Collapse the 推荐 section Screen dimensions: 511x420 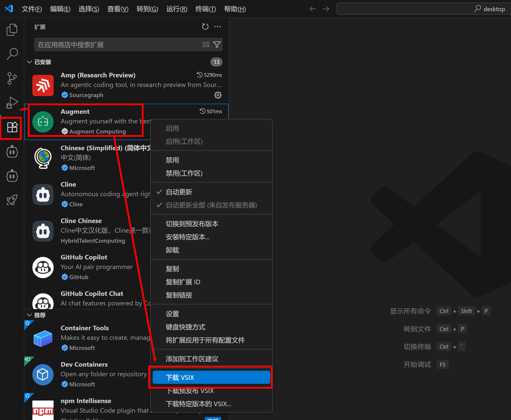click(x=29, y=315)
